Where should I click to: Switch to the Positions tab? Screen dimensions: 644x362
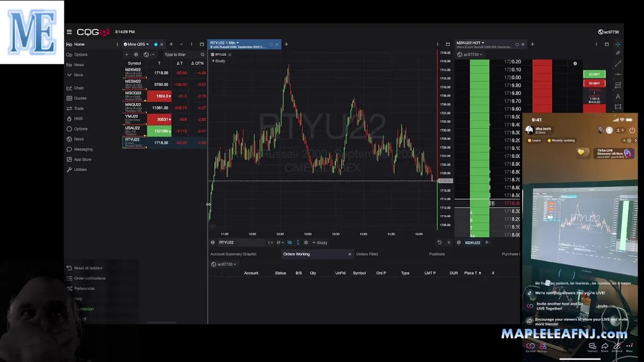(x=437, y=254)
